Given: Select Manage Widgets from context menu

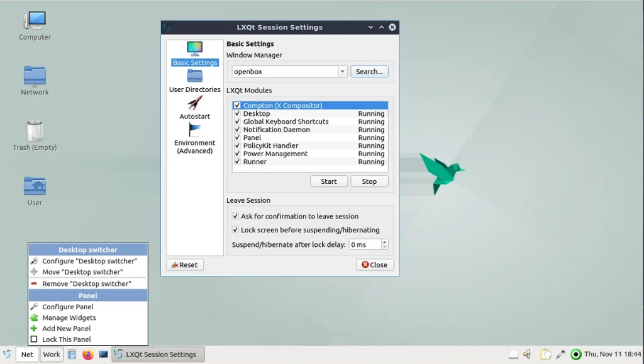Looking at the screenshot, I should (88, 317).
